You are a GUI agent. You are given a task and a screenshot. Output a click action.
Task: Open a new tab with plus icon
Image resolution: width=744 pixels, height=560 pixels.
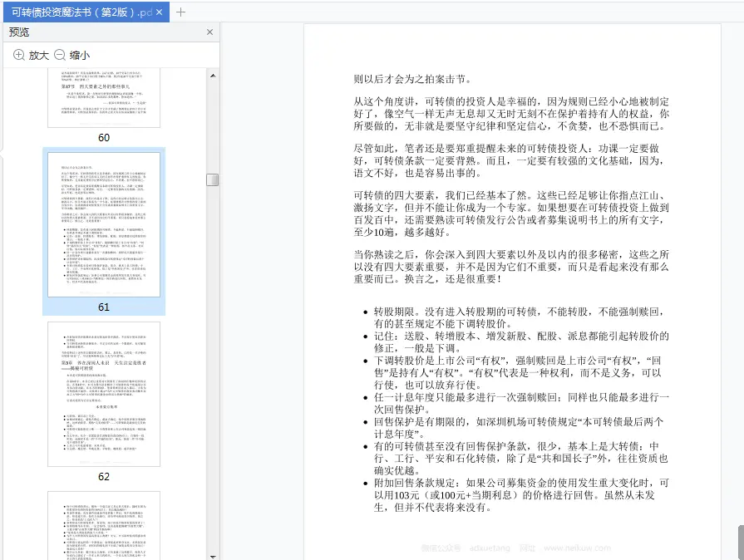(x=180, y=12)
